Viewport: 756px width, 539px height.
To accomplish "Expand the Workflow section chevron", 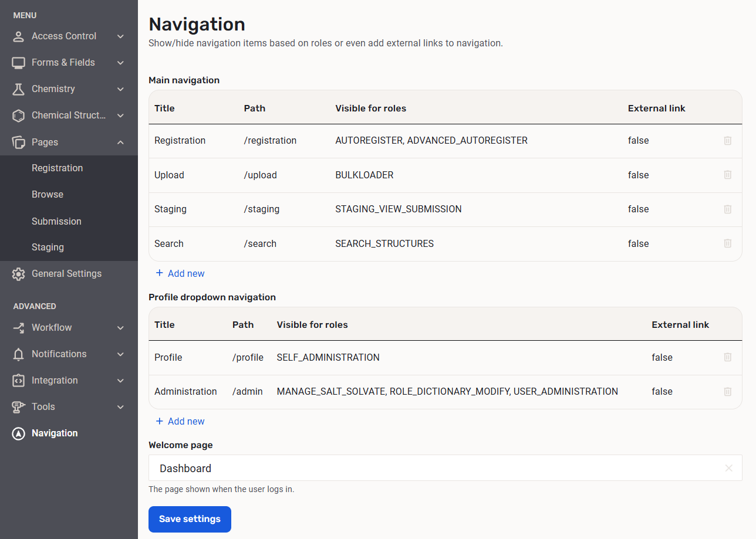I will coord(120,328).
